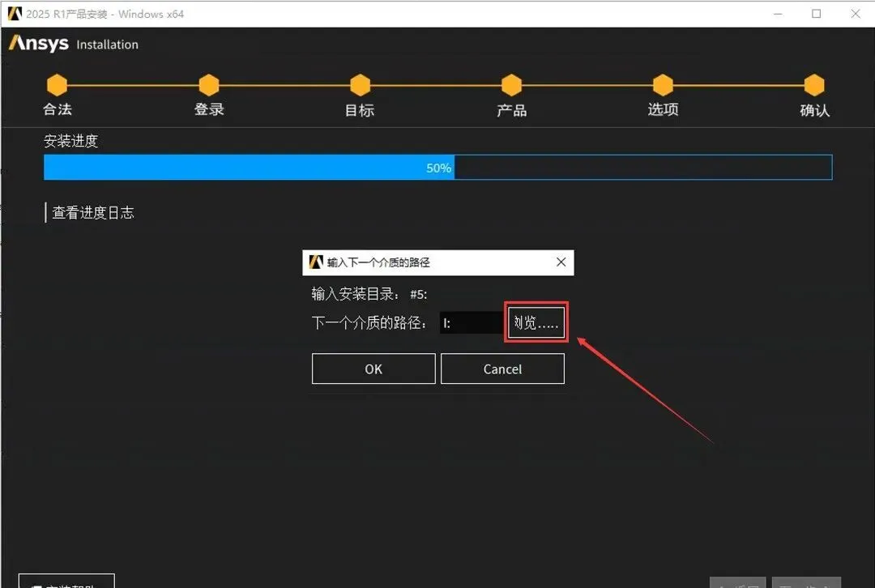
Task: Maximize the Ansys installer window
Action: pyautogui.click(x=817, y=14)
